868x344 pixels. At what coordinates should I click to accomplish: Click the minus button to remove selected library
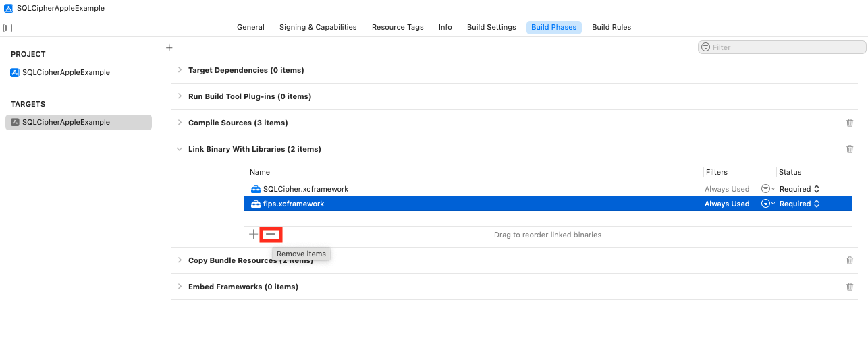(x=271, y=235)
